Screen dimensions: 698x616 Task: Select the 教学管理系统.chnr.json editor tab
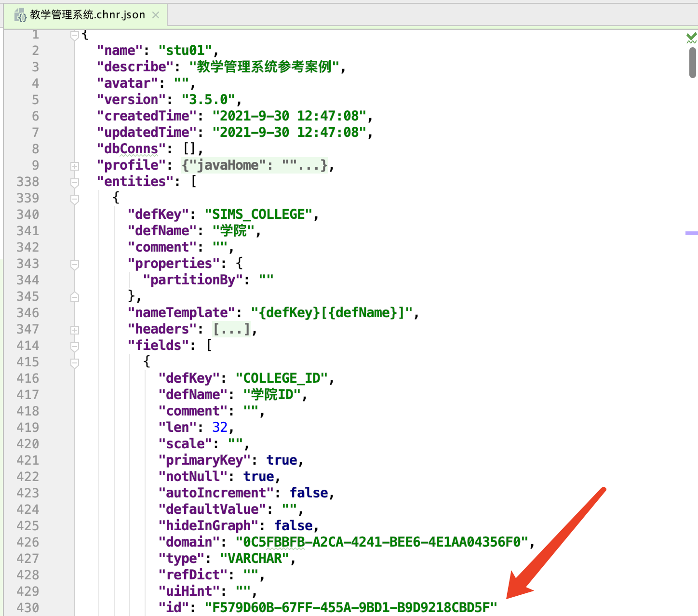pos(85,15)
